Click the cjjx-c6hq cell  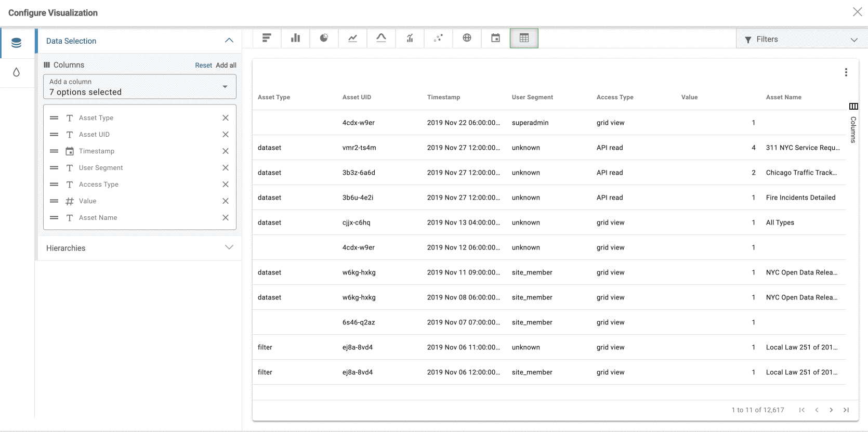coord(357,222)
